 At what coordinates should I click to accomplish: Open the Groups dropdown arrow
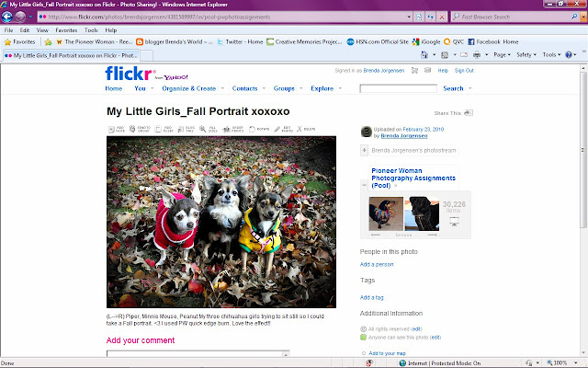coord(300,88)
